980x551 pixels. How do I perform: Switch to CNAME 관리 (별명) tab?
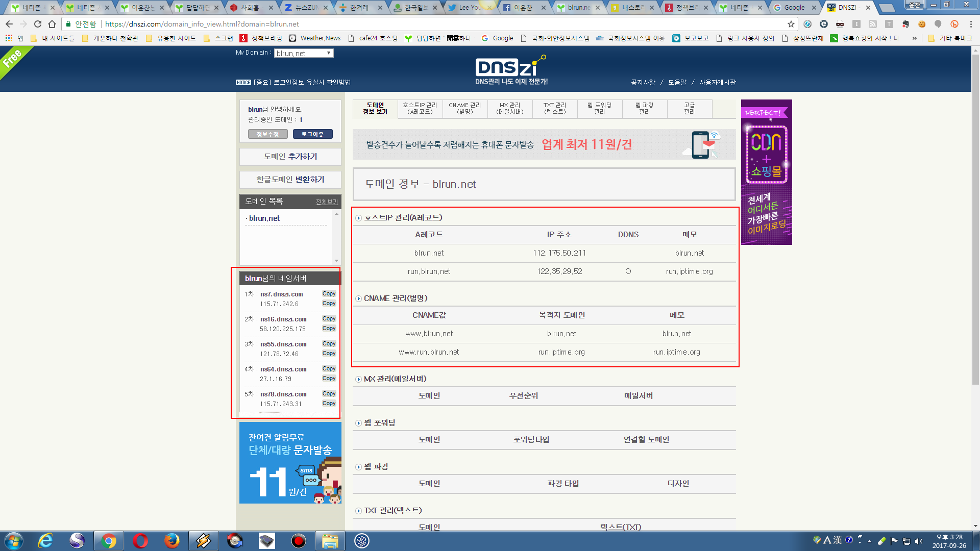465,108
